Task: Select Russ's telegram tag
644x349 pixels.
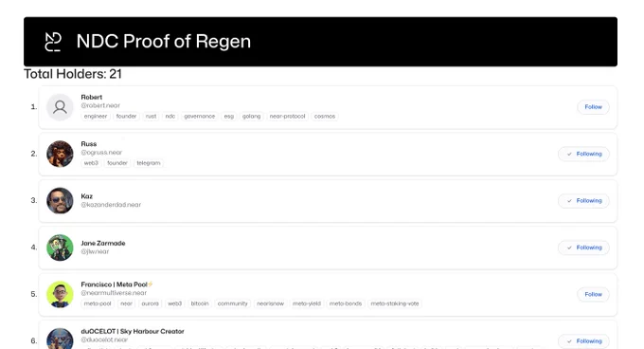Action: (x=149, y=163)
